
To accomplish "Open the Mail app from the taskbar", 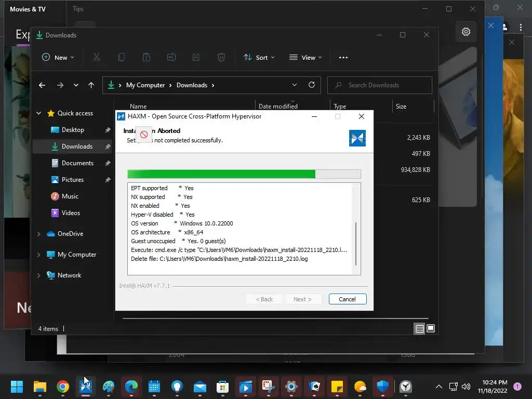I will point(200,387).
